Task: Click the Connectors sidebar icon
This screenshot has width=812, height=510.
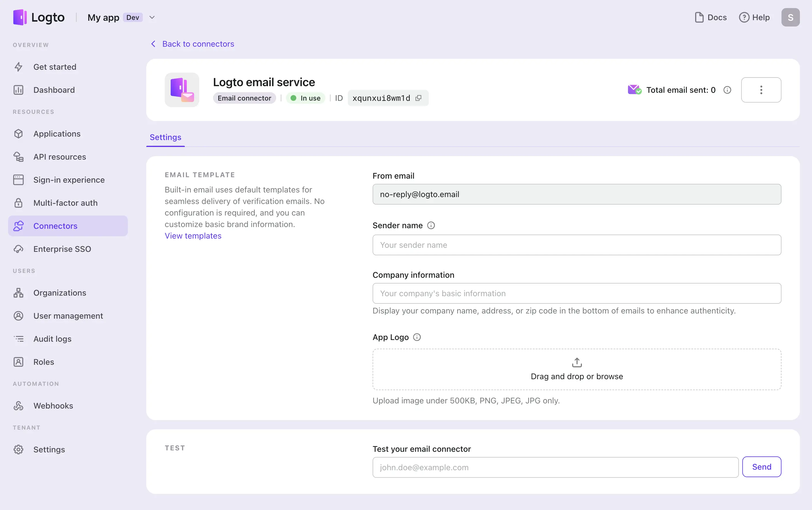Action: (x=18, y=226)
